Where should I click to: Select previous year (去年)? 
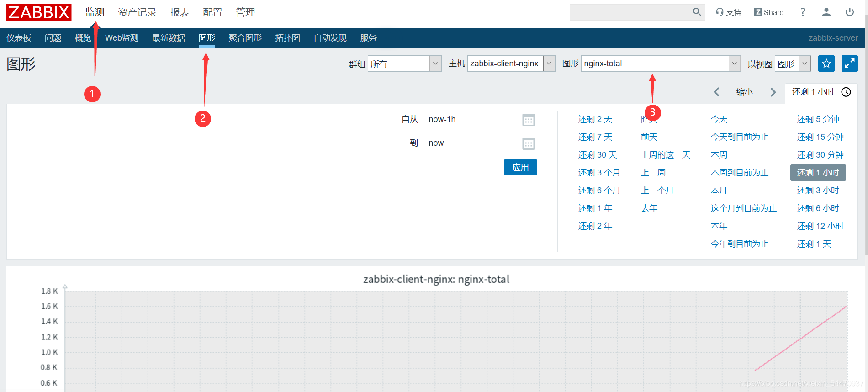pos(649,208)
